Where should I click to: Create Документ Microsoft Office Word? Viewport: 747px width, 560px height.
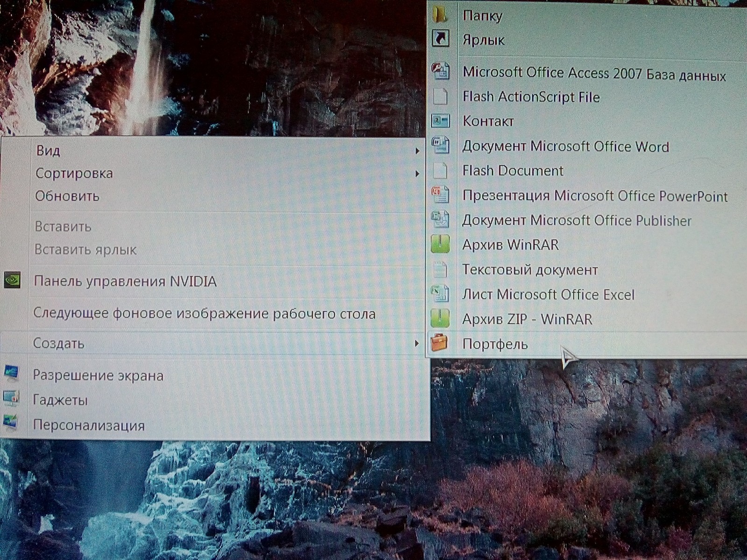tap(565, 146)
